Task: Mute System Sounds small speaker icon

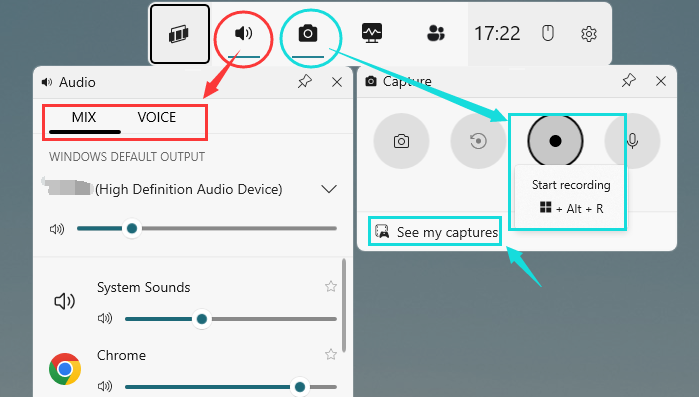Action: click(105, 319)
